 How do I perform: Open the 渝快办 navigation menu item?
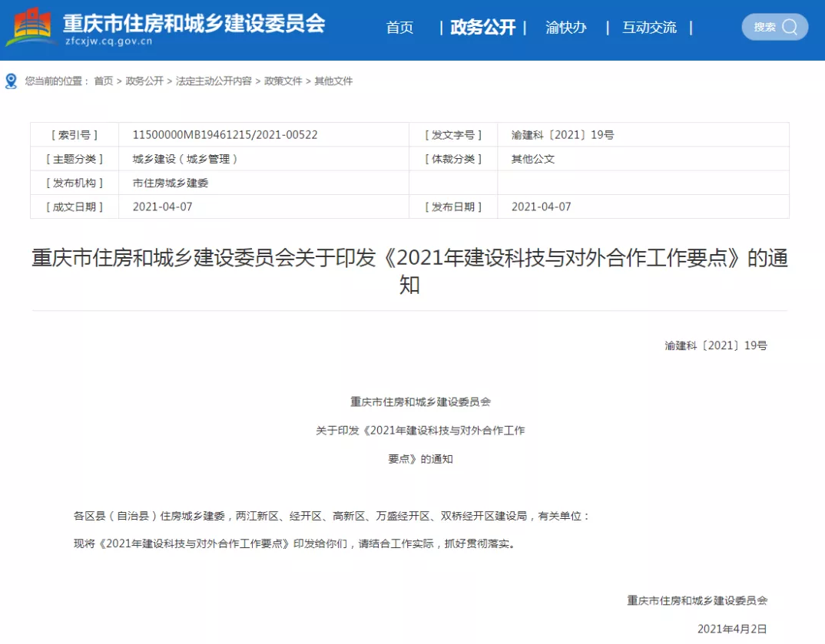coord(566,28)
